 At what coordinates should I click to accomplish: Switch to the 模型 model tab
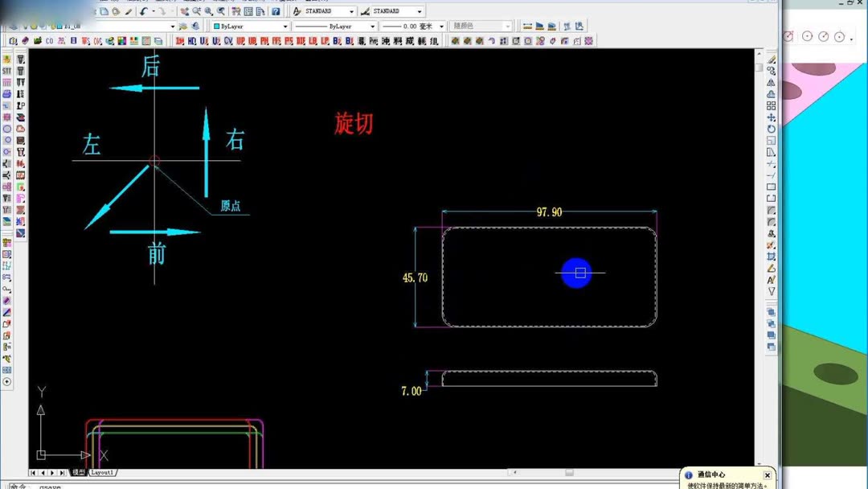[78, 473]
